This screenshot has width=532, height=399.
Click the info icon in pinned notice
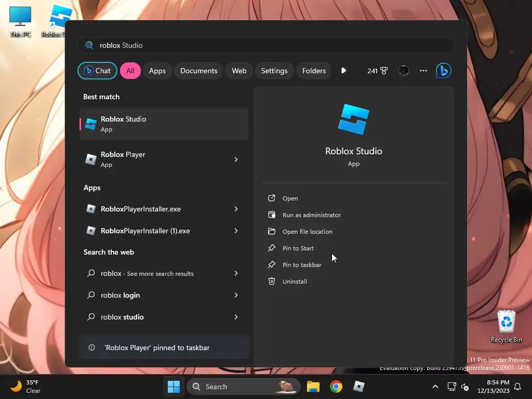click(91, 348)
